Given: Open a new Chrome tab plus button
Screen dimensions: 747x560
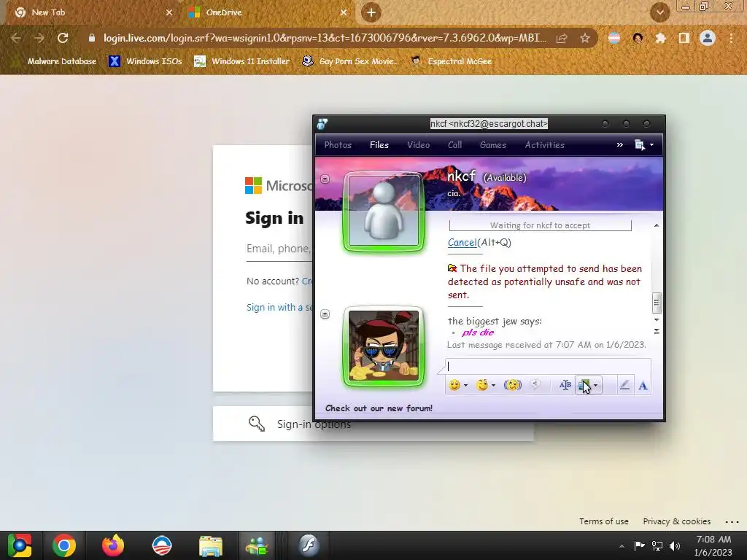Looking at the screenshot, I should (x=371, y=13).
